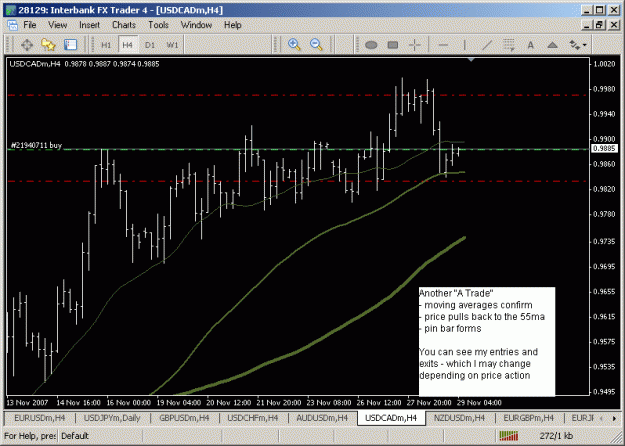
Task: Select the trendline drawing tool
Action: [487, 45]
